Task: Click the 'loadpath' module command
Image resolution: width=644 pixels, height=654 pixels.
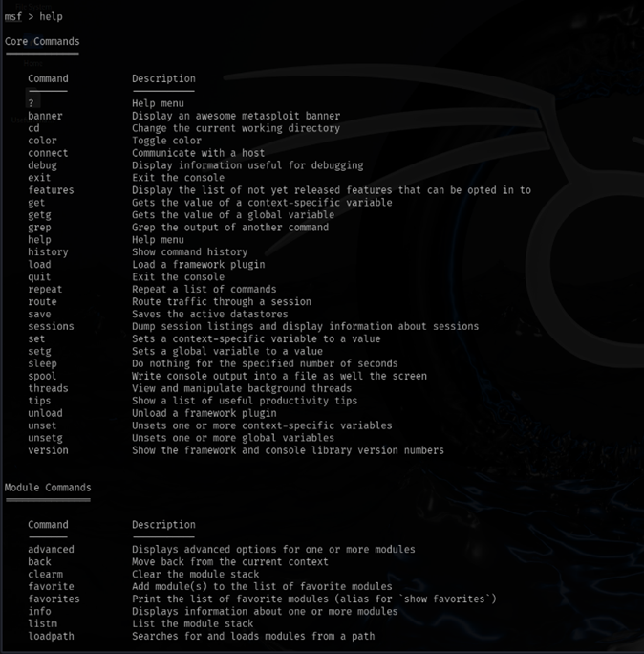Action: pos(51,637)
